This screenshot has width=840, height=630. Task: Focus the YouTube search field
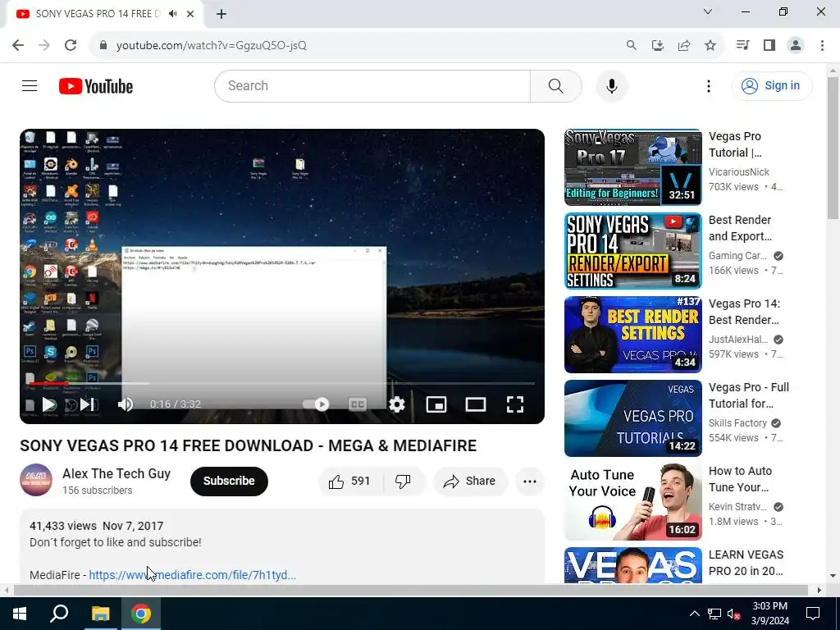372,85
